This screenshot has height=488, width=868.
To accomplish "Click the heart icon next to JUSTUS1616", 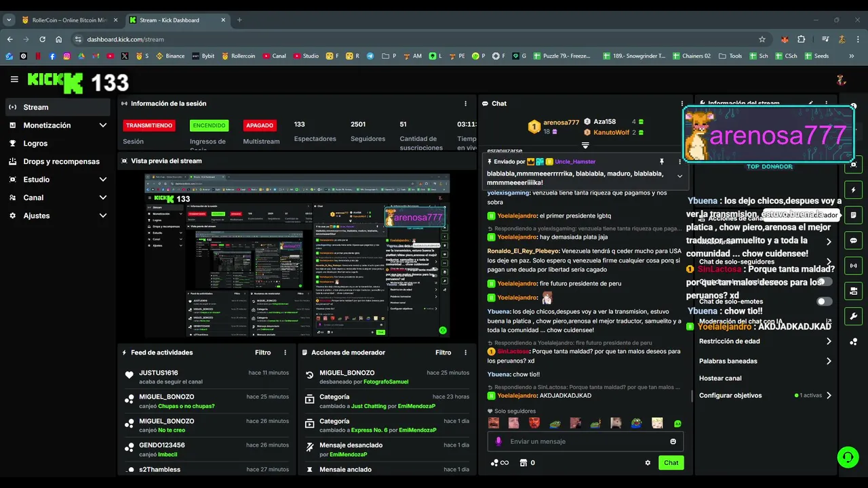I will pos(130,375).
